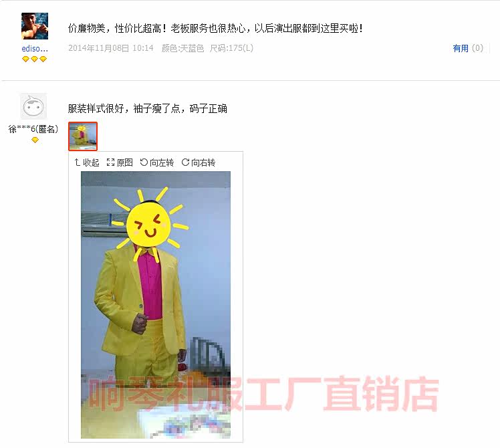This screenshot has width=500, height=448.
Task: Click the 价廉物美 review text
Action: (x=215, y=28)
